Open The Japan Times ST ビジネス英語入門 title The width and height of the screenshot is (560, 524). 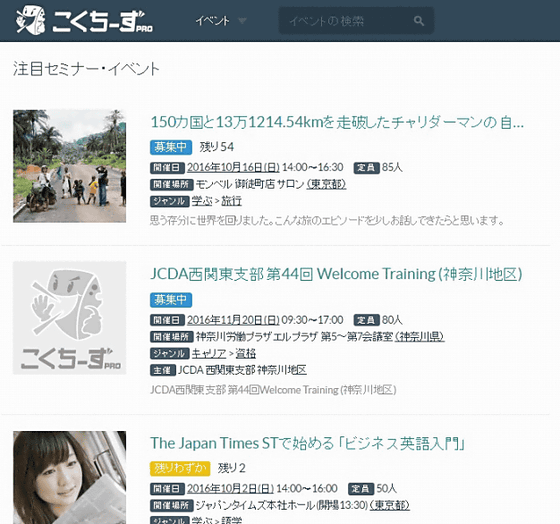tap(308, 443)
